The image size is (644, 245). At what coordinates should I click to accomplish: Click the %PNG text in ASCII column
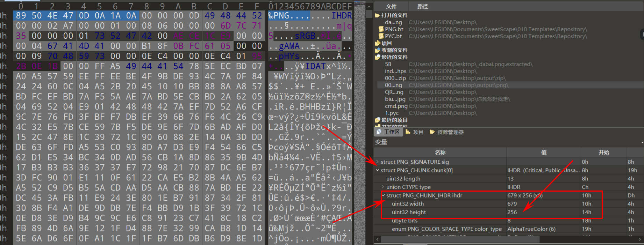click(279, 16)
